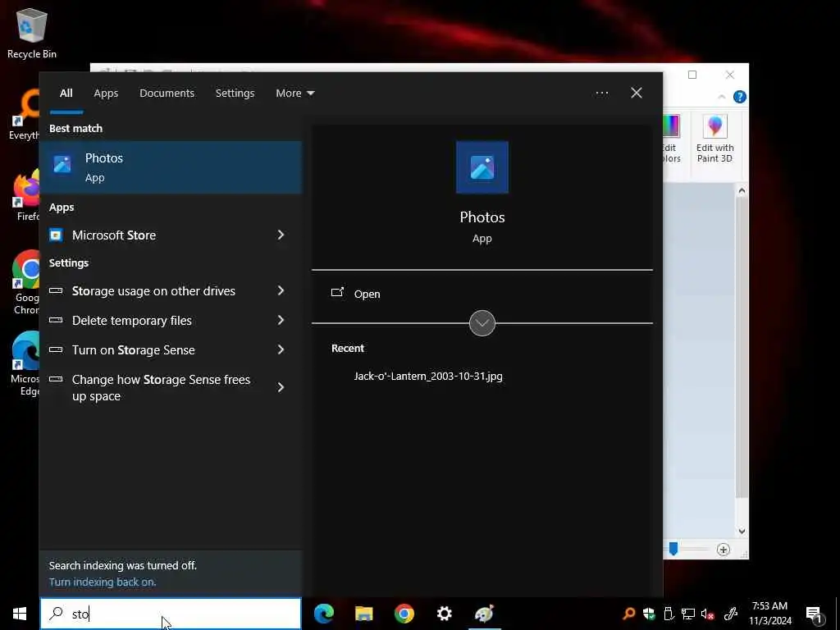
Task: Click the Firefox desktop shortcut
Action: pyautogui.click(x=27, y=195)
